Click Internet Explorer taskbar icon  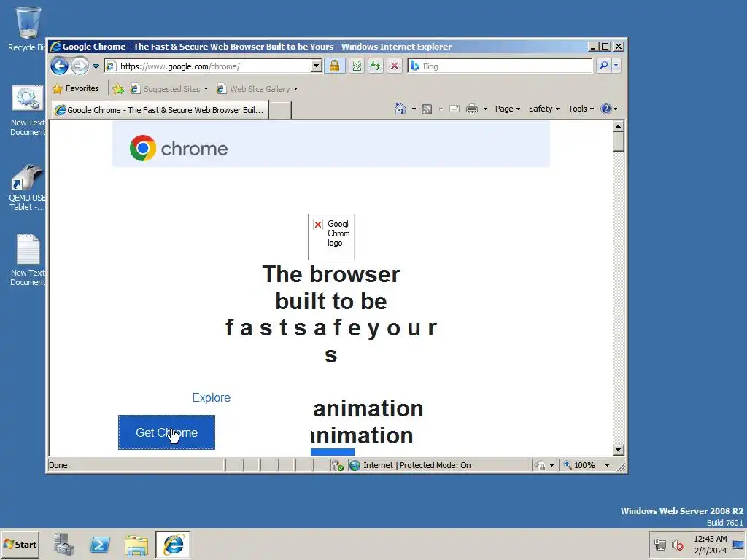[173, 545]
